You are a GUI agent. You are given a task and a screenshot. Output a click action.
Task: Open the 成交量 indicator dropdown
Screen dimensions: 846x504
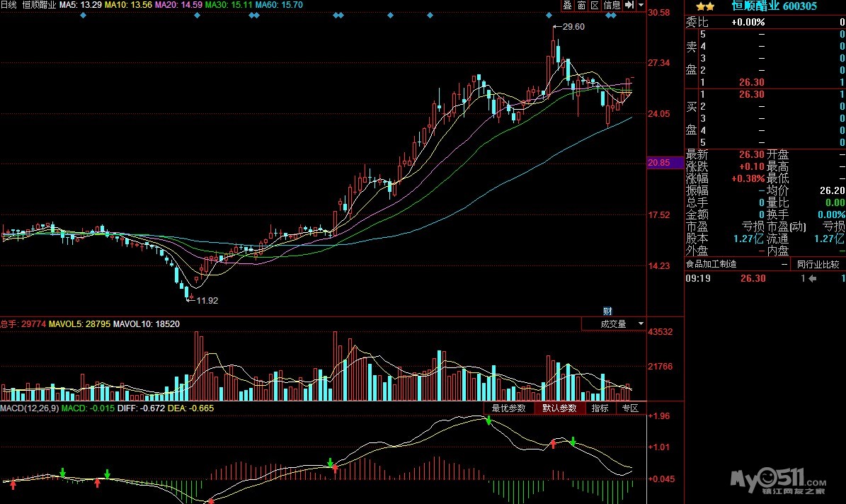[x=613, y=324]
